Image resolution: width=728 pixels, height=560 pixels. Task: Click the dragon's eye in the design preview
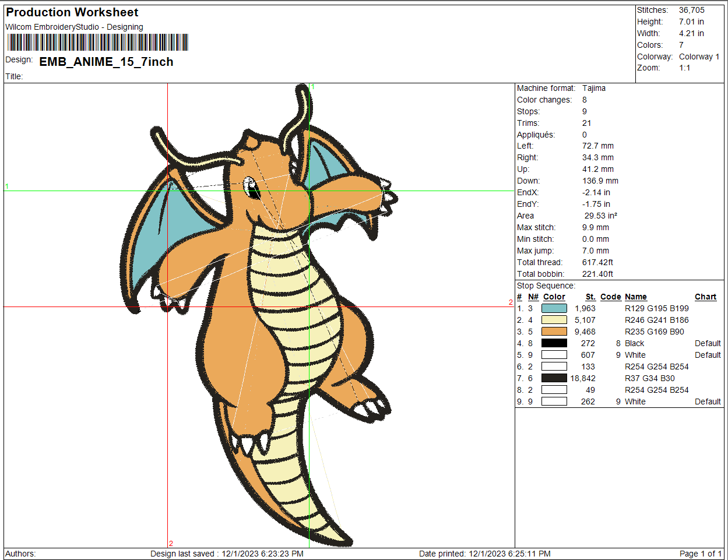pyautogui.click(x=251, y=188)
